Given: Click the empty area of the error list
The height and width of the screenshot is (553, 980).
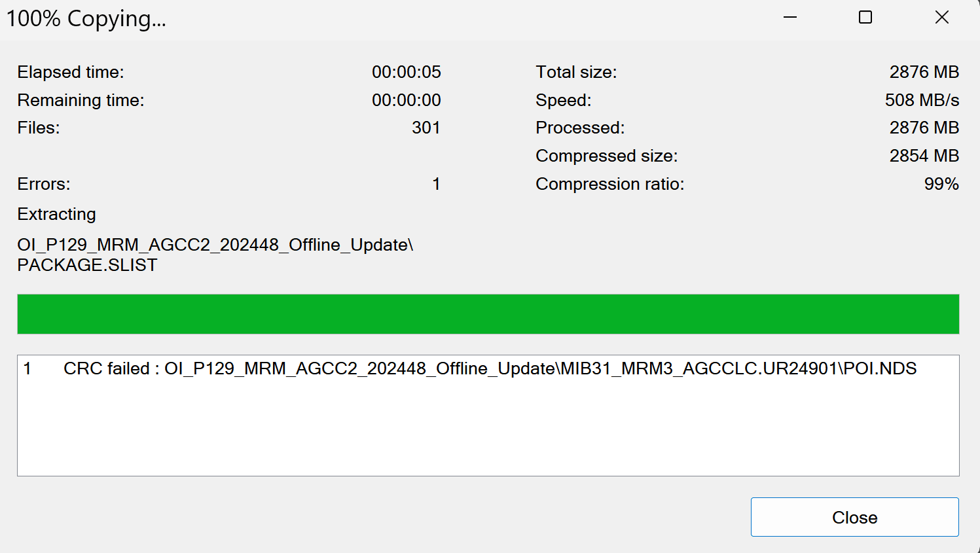Looking at the screenshot, I should click(x=488, y=432).
